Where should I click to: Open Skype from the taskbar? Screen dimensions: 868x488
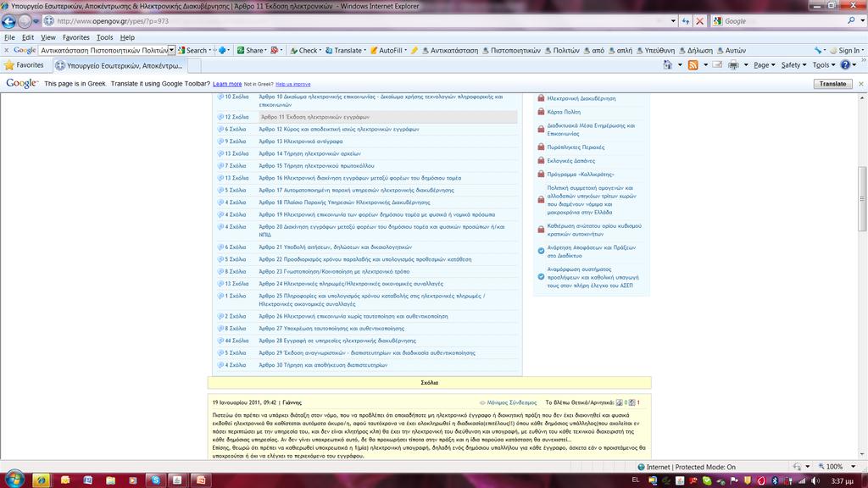pyautogui.click(x=156, y=480)
